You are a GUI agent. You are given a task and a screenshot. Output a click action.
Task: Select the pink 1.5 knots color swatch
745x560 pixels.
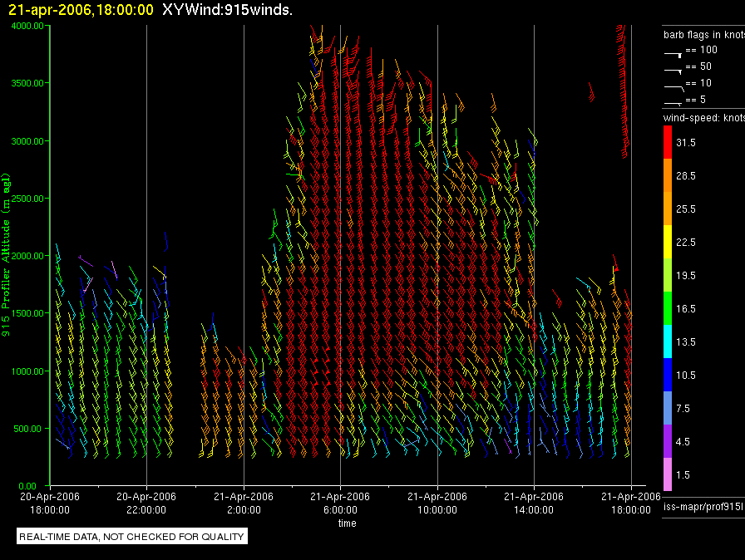coord(668,474)
